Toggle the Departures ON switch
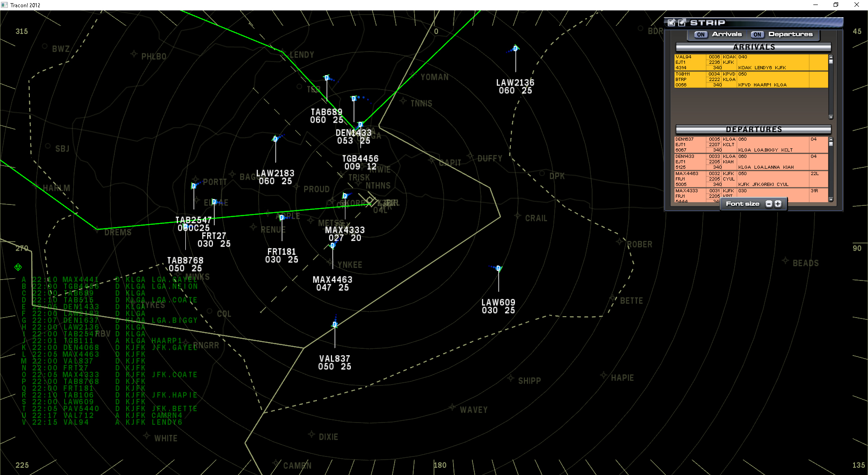This screenshot has height=475, width=868. (757, 34)
